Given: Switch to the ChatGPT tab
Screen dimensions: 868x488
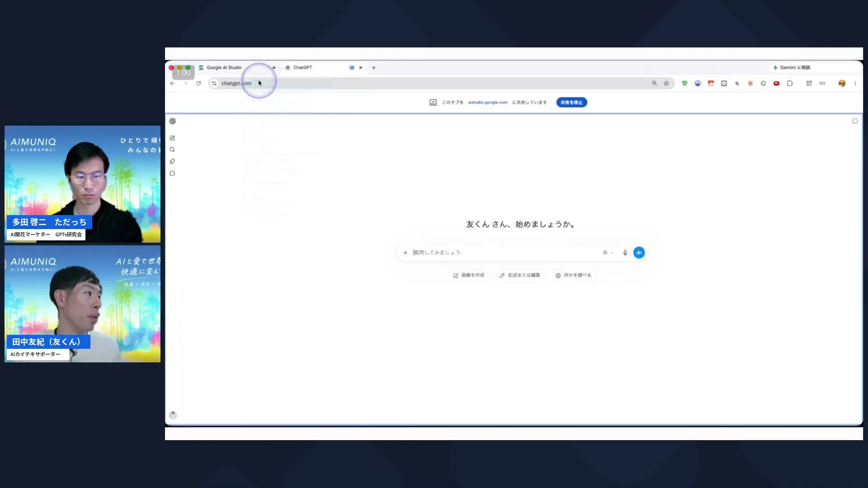Looking at the screenshot, I should (302, 67).
